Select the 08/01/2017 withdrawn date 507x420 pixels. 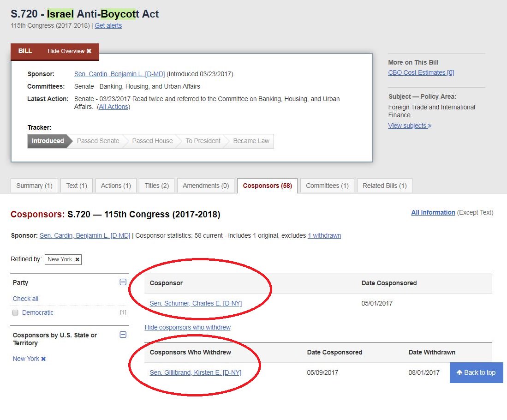pos(424,372)
